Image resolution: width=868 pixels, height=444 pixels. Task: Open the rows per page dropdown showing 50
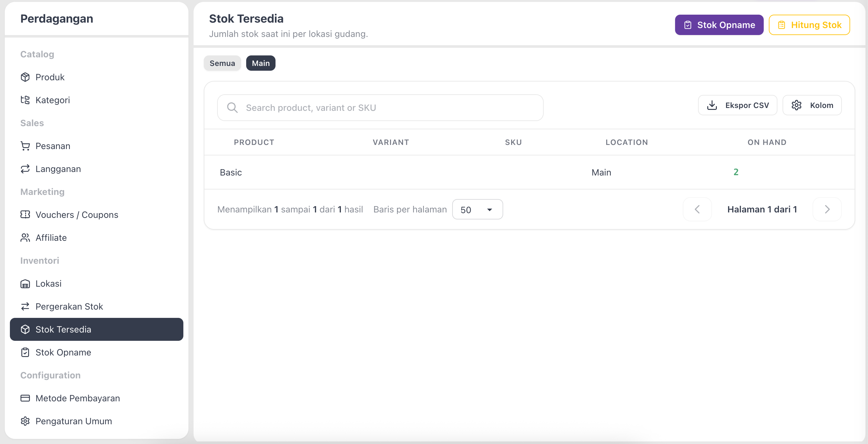[x=477, y=209]
